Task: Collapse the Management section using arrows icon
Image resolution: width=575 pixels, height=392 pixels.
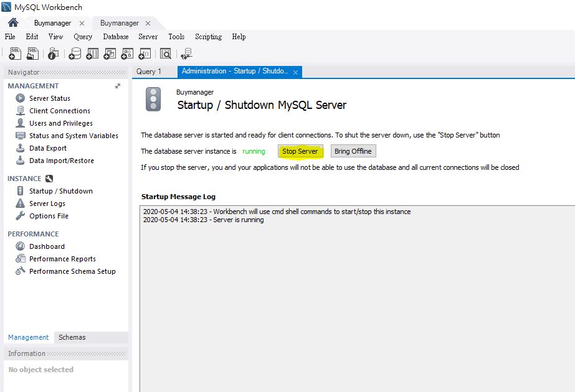Action: click(x=118, y=86)
